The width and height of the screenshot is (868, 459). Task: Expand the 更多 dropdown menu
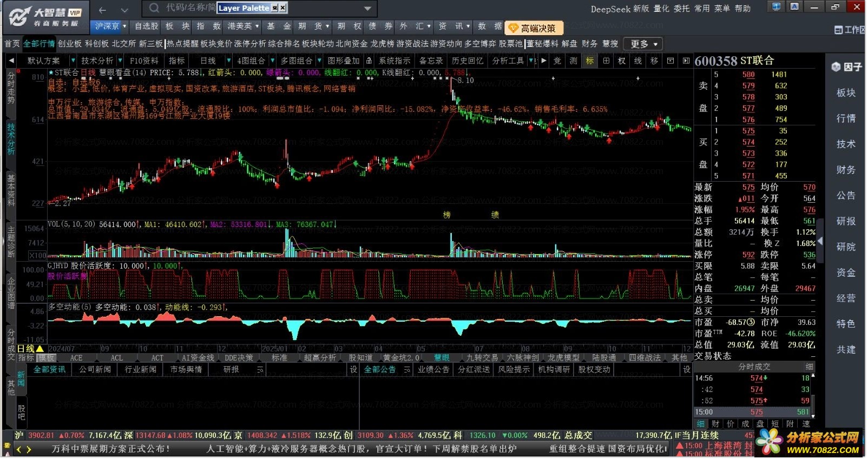643,44
